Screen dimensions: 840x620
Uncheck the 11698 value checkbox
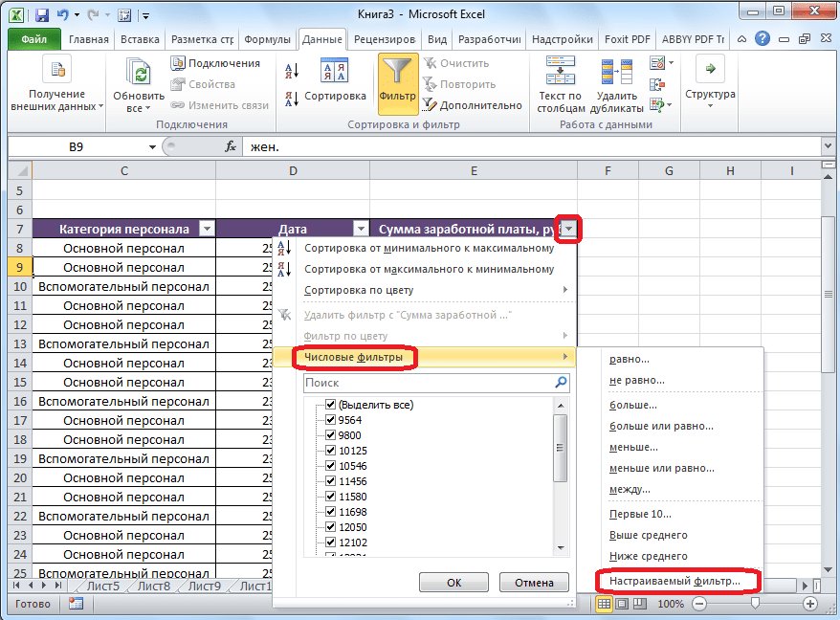(x=330, y=511)
